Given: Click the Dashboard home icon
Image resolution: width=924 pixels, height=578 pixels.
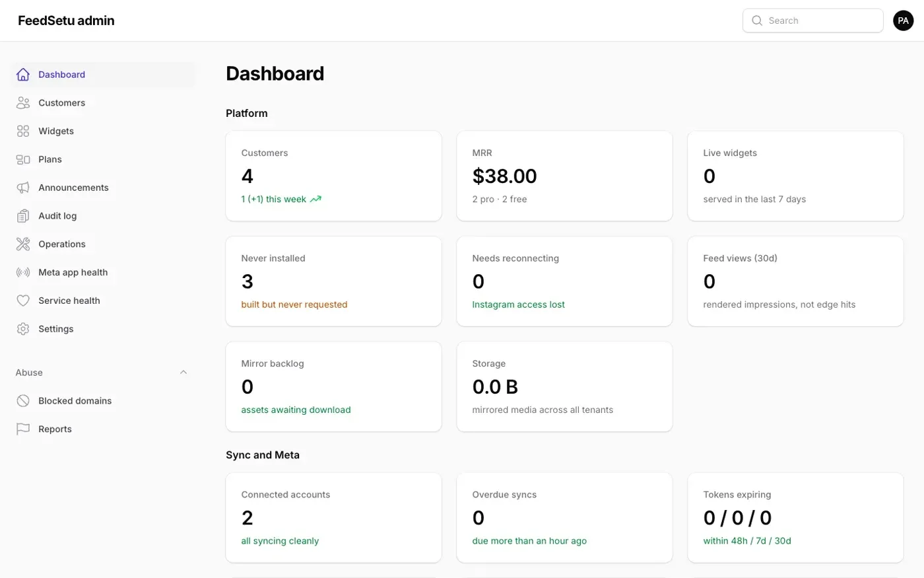Looking at the screenshot, I should pos(23,75).
